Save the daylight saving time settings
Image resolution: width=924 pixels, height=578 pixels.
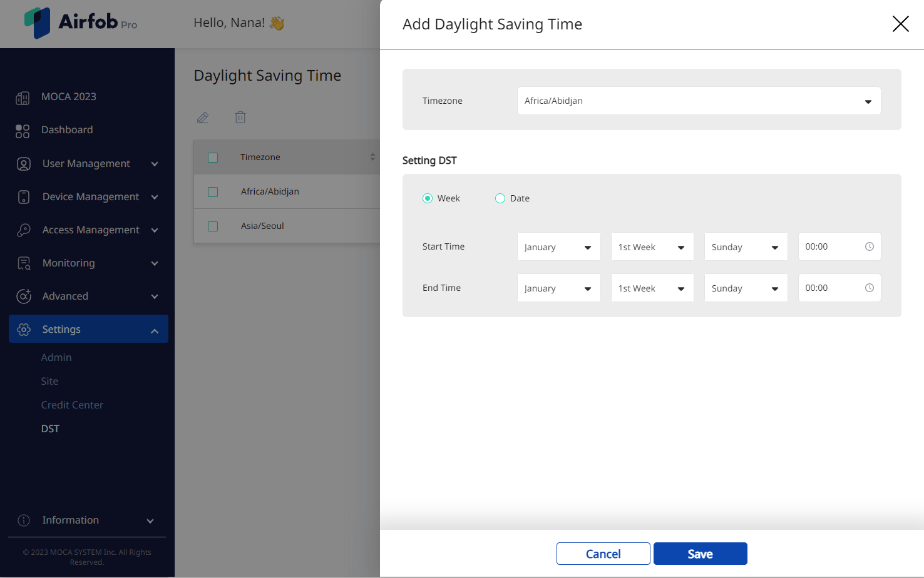[700, 554]
